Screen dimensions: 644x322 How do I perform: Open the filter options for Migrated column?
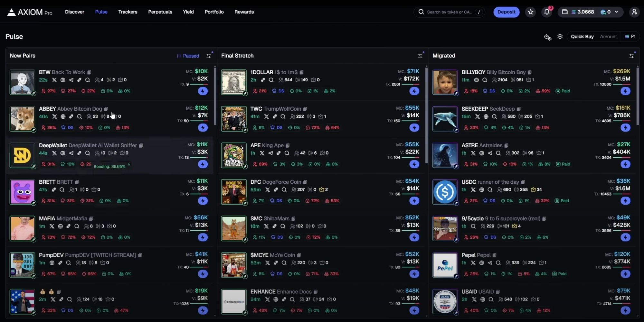coord(631,56)
